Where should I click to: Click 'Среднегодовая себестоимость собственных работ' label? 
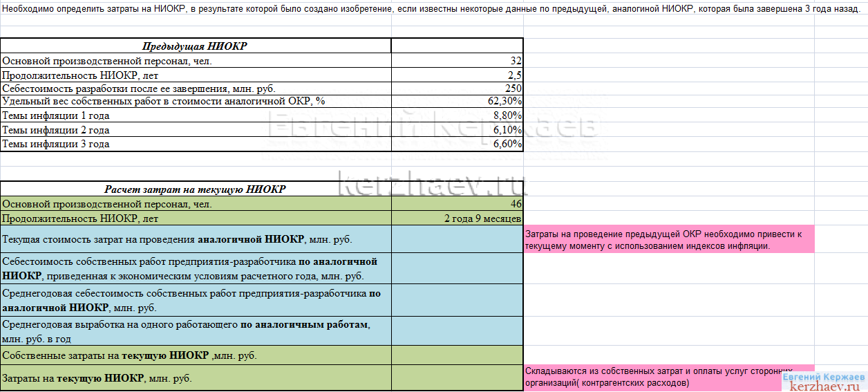[x=191, y=300]
